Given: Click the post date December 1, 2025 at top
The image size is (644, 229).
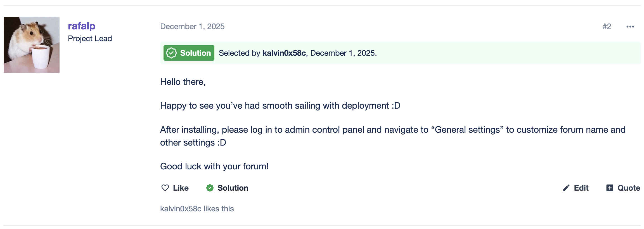Looking at the screenshot, I should [x=192, y=27].
